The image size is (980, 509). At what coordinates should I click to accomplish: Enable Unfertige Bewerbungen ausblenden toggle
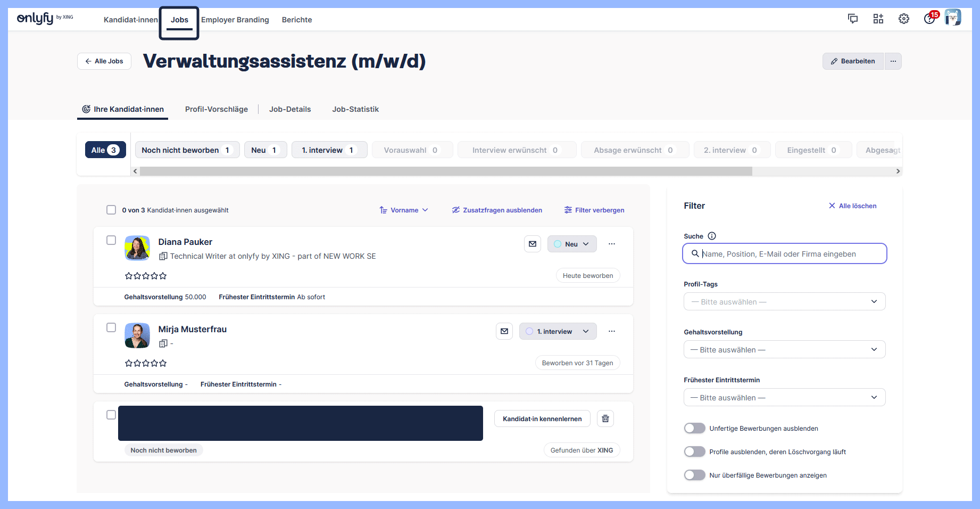tap(694, 428)
